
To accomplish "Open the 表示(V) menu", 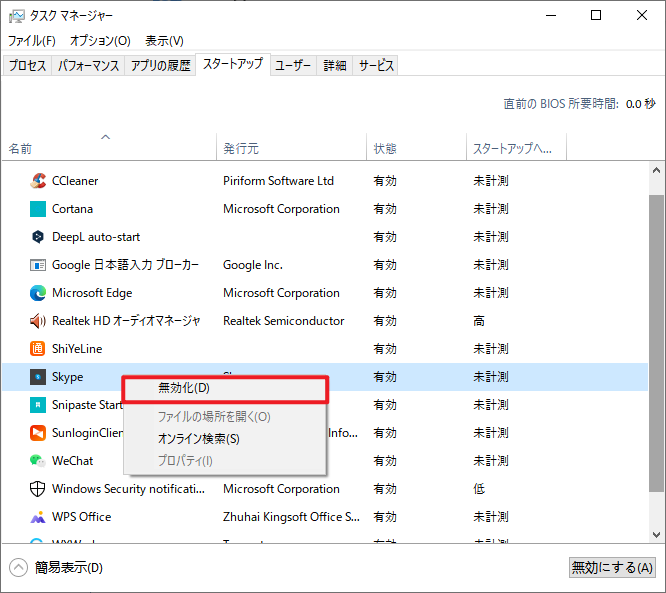I will click(164, 41).
